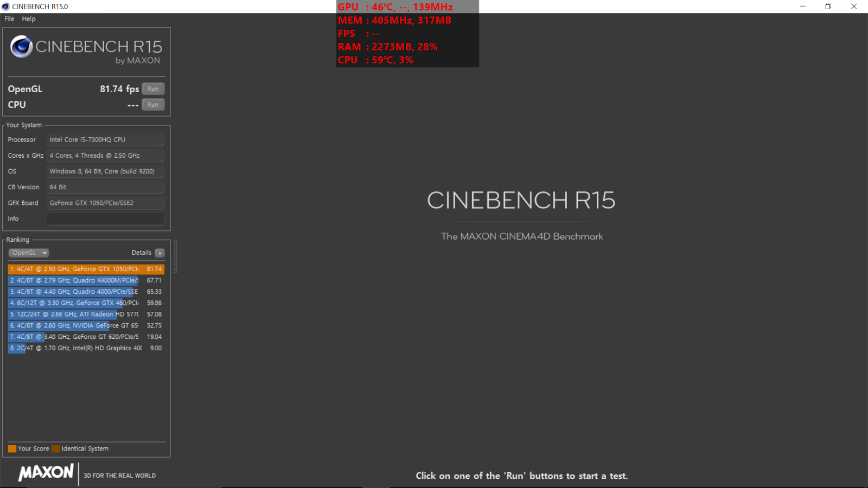Click the GPU temperature overlay line
Viewport: 868px width, 488px height.
[x=395, y=7]
